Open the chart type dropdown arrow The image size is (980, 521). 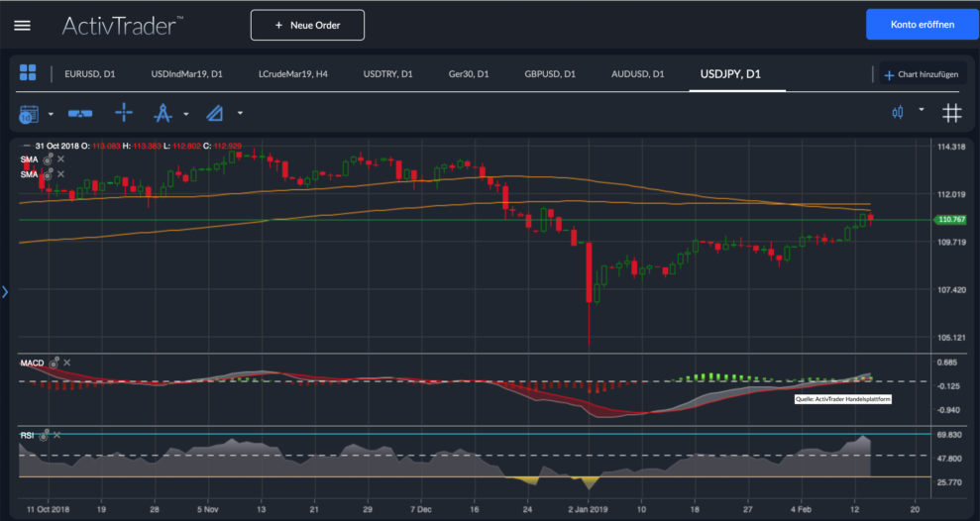tap(921, 109)
